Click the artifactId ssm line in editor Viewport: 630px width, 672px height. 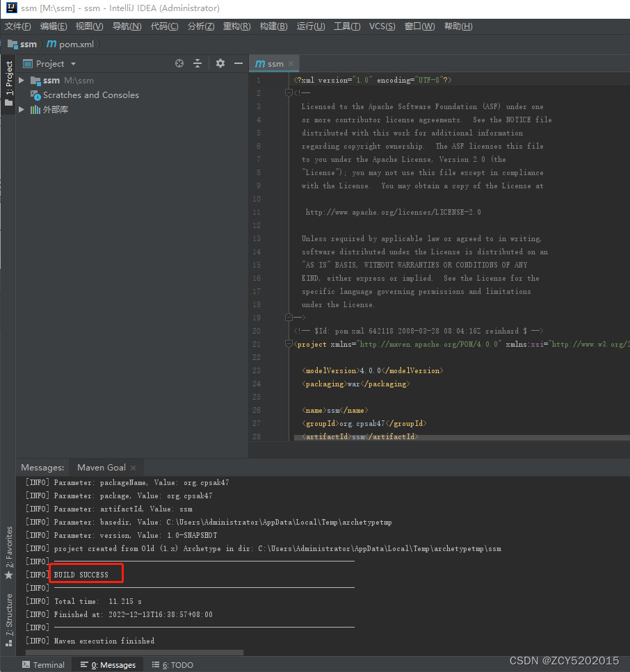360,436
